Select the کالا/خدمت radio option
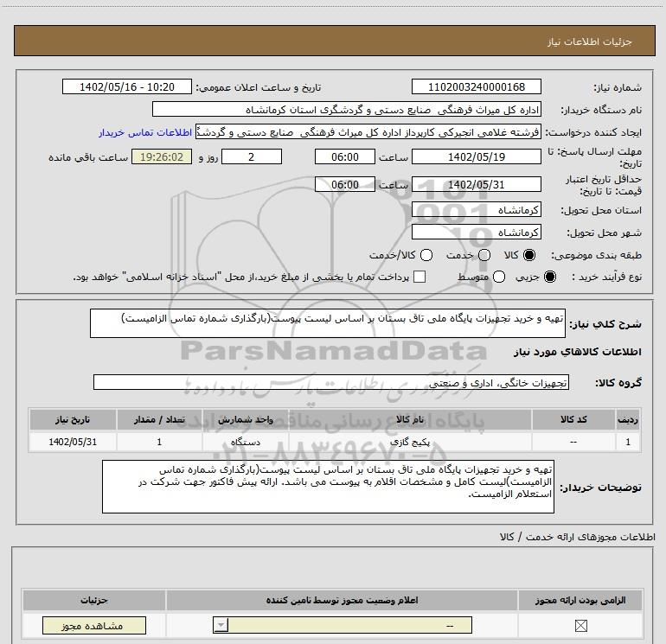Image resolution: width=666 pixels, height=644 pixels. tap(426, 255)
